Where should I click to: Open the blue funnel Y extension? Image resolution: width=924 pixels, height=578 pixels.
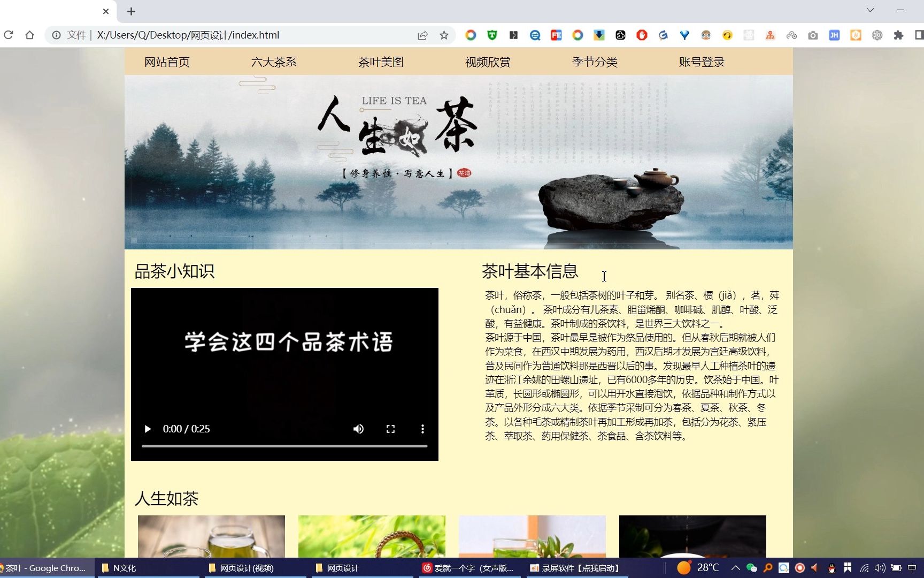click(684, 35)
